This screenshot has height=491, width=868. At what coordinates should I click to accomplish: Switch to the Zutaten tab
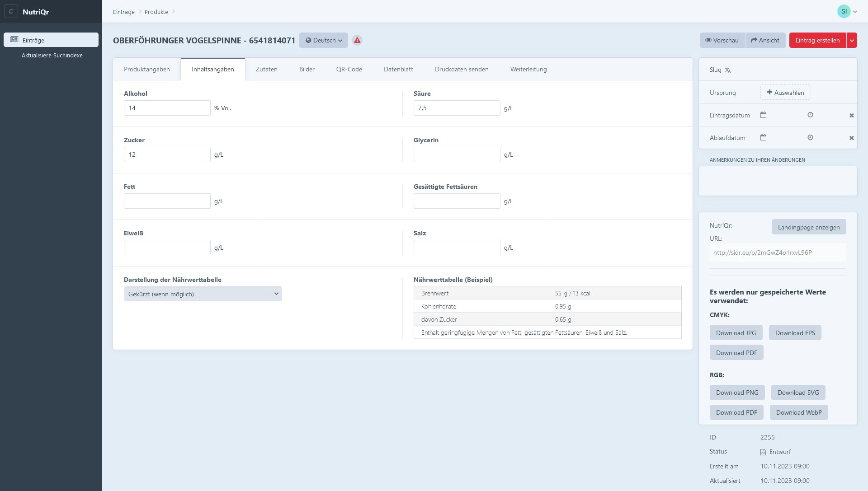pos(266,69)
